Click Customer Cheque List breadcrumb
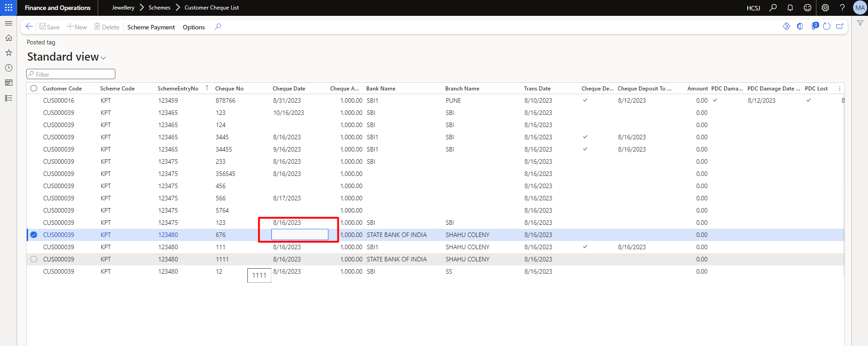Viewport: 868px width, 346px height. [x=212, y=8]
